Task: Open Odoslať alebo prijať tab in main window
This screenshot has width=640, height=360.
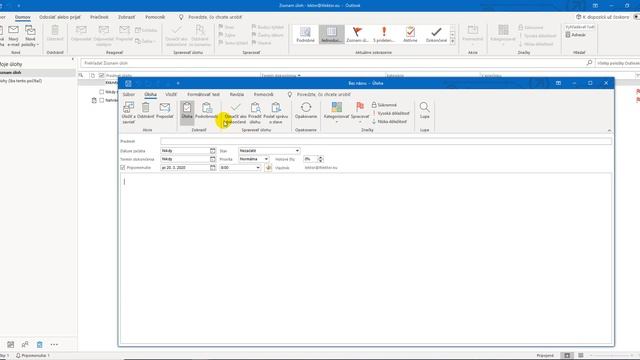Action: 60,17
